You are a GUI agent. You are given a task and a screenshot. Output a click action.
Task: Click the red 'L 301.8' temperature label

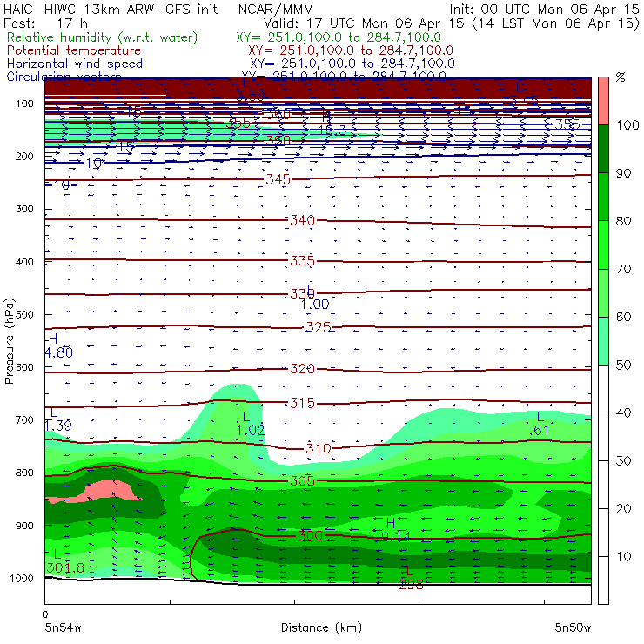[x=65, y=561]
